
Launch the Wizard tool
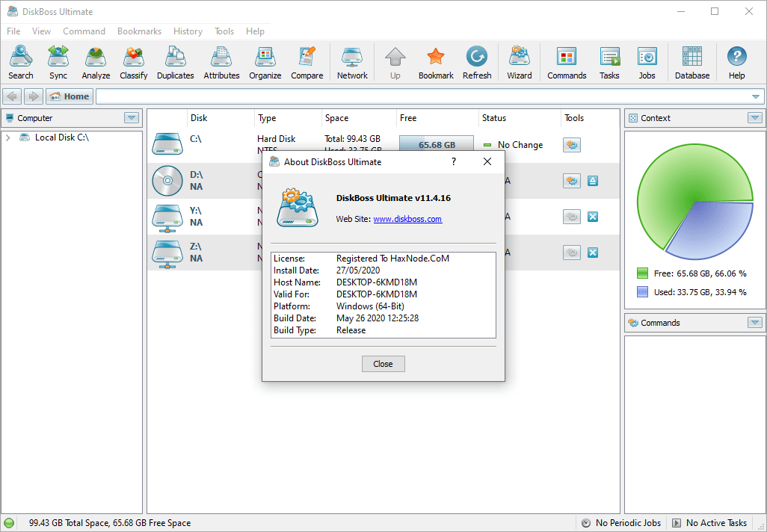pos(519,62)
